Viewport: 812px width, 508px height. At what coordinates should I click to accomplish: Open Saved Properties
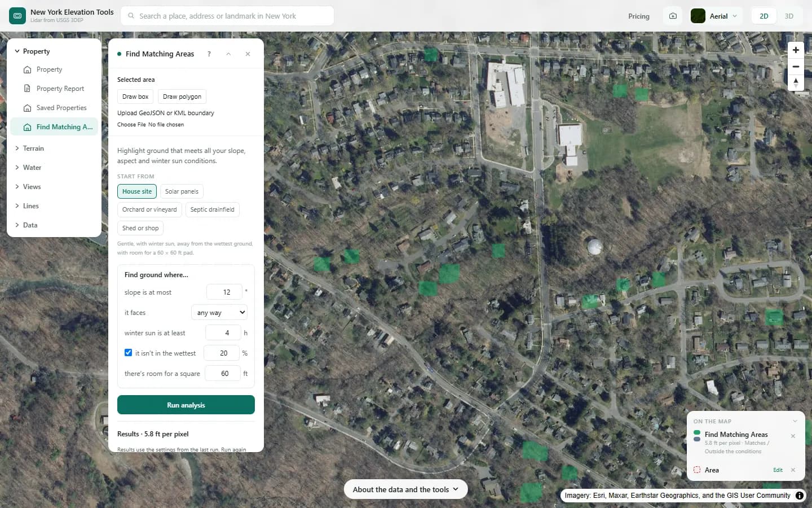pos(55,108)
